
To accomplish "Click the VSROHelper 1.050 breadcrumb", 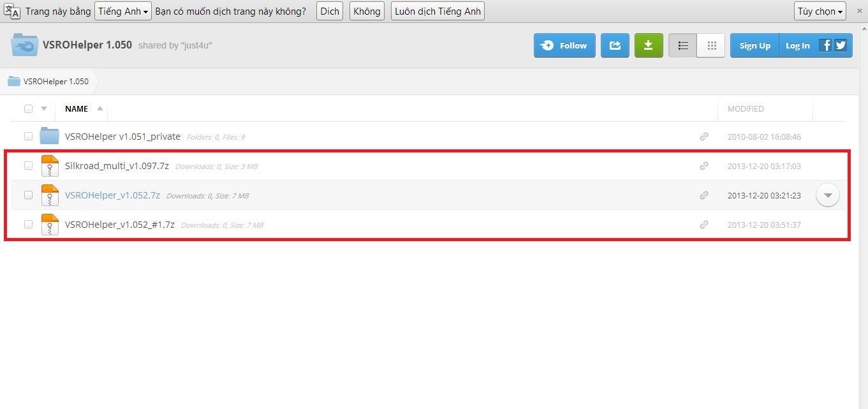I will pos(56,82).
